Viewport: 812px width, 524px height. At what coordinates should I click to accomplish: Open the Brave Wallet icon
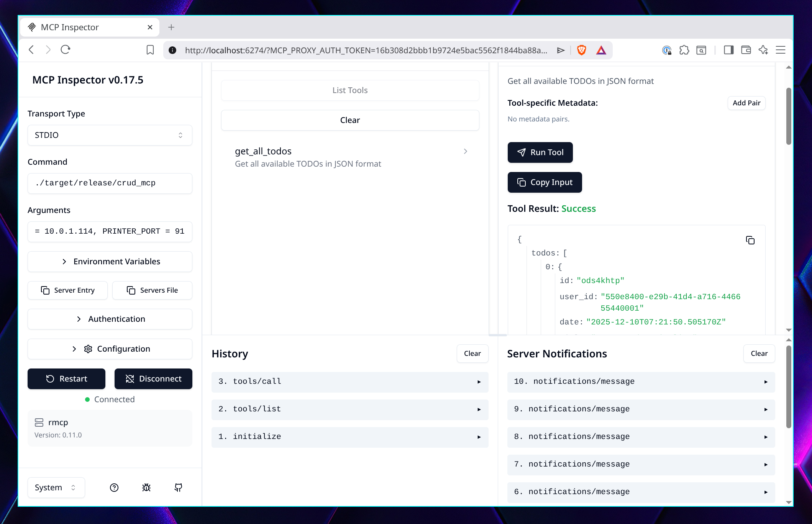pos(746,50)
